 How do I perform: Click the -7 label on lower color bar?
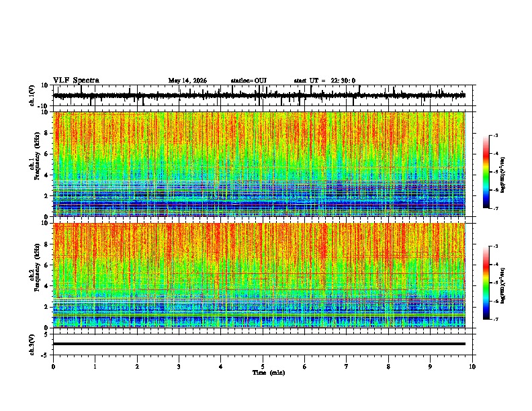coord(495,320)
